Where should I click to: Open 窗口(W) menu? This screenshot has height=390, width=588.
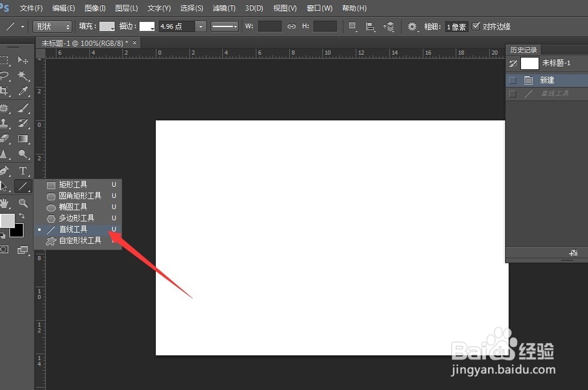319,8
